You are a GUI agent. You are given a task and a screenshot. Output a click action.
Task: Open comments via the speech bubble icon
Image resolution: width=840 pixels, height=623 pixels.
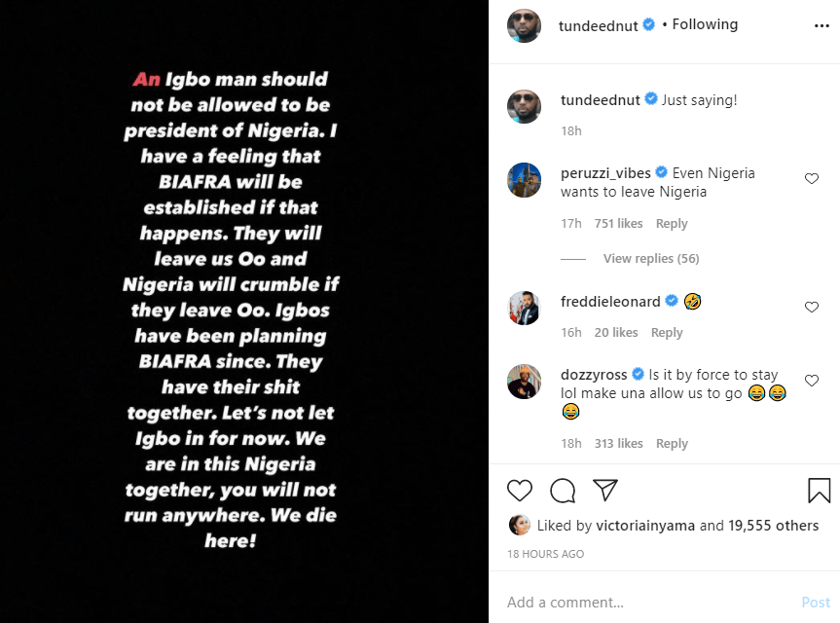click(563, 490)
